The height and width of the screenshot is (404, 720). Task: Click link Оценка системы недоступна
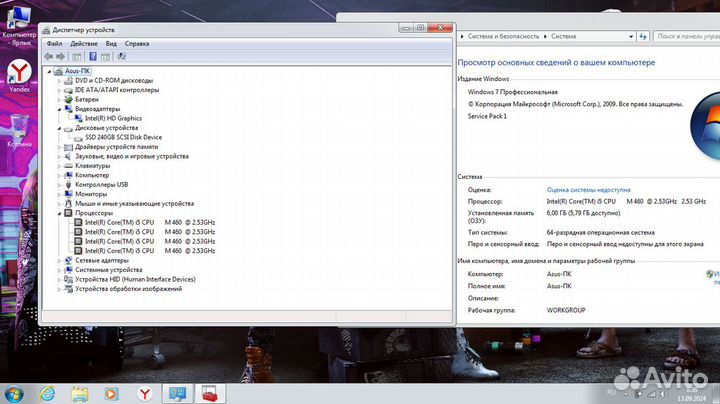coord(588,190)
